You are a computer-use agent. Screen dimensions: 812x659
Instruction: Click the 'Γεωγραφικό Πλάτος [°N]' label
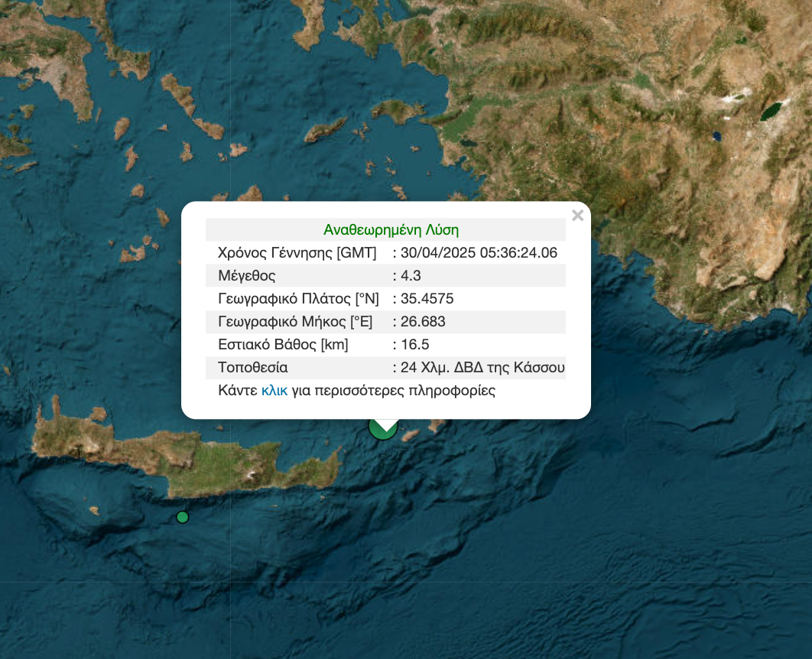point(298,299)
